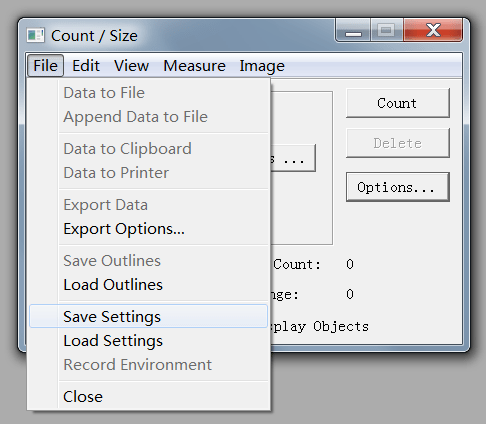This screenshot has width=486, height=424.
Task: Click the Count / Size title text
Action: click(x=94, y=36)
